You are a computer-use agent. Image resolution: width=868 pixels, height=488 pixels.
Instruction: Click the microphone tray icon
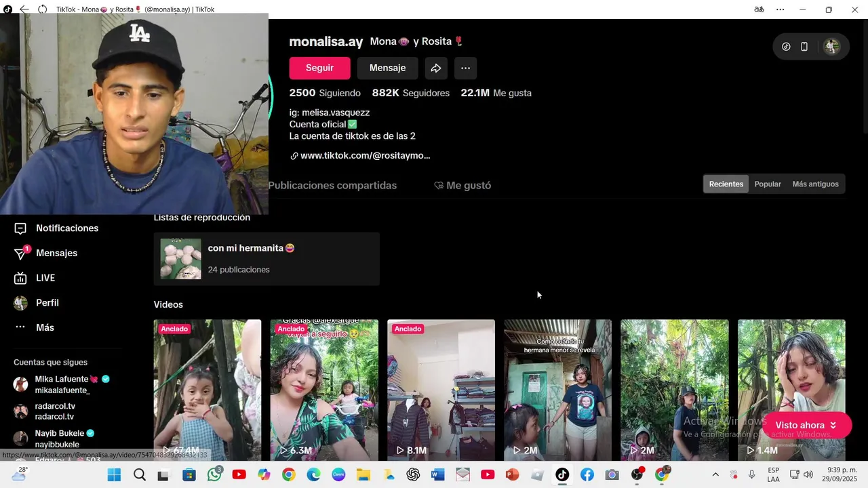(x=751, y=475)
